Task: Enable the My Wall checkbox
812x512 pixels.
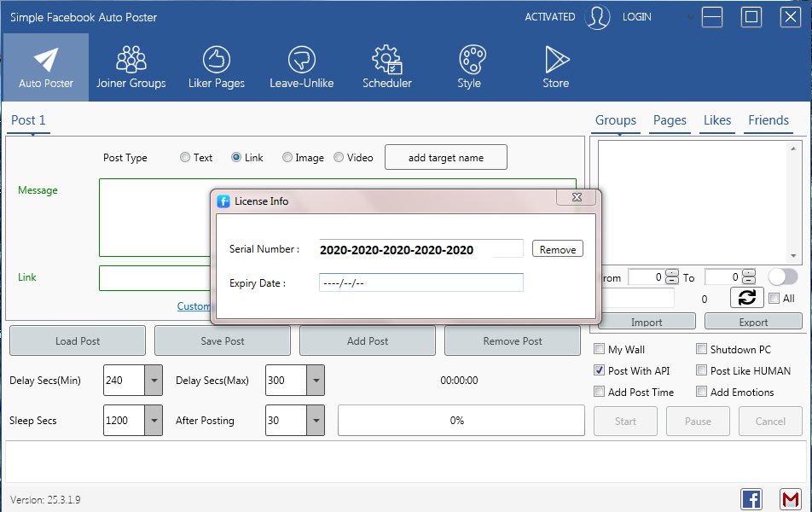Action: (x=599, y=349)
